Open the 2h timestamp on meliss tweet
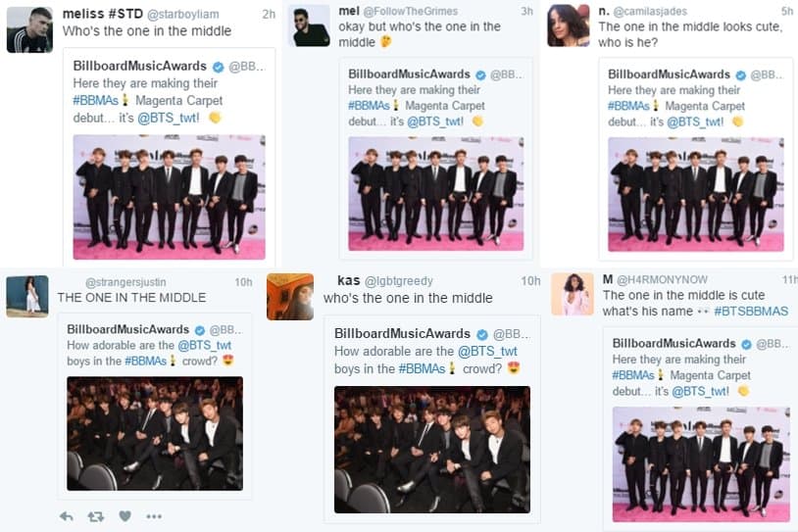 click(x=269, y=15)
